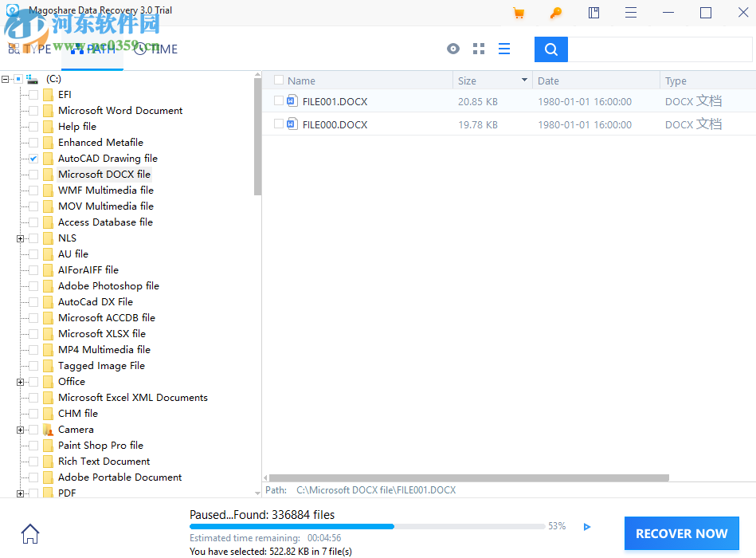
Task: Open the Size column sort dropdown
Action: tap(525, 80)
